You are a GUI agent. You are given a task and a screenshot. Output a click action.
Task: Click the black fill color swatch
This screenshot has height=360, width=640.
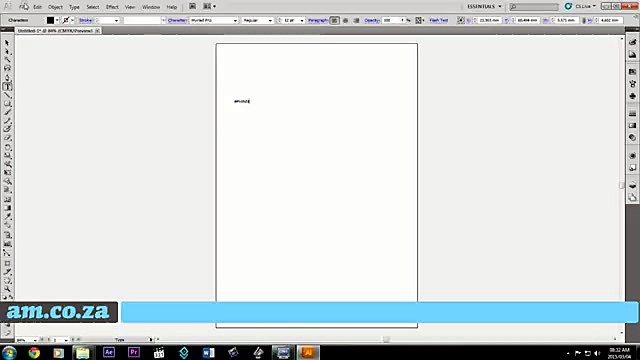click(50, 20)
